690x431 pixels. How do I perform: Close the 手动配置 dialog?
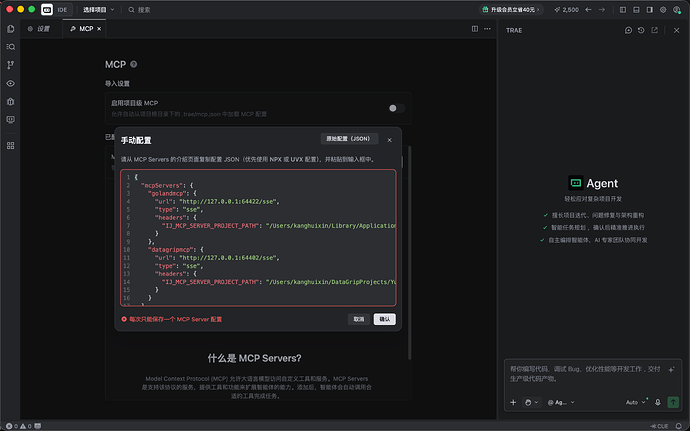click(389, 140)
